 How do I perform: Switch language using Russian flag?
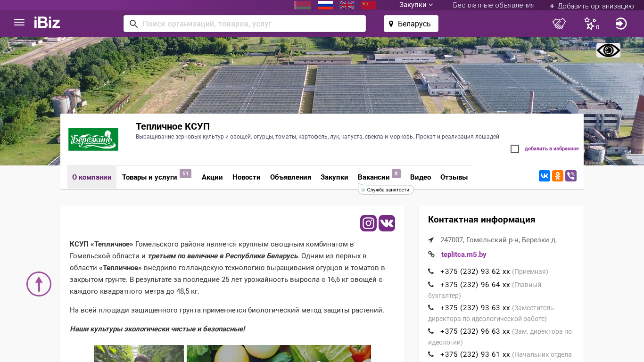[x=325, y=5]
